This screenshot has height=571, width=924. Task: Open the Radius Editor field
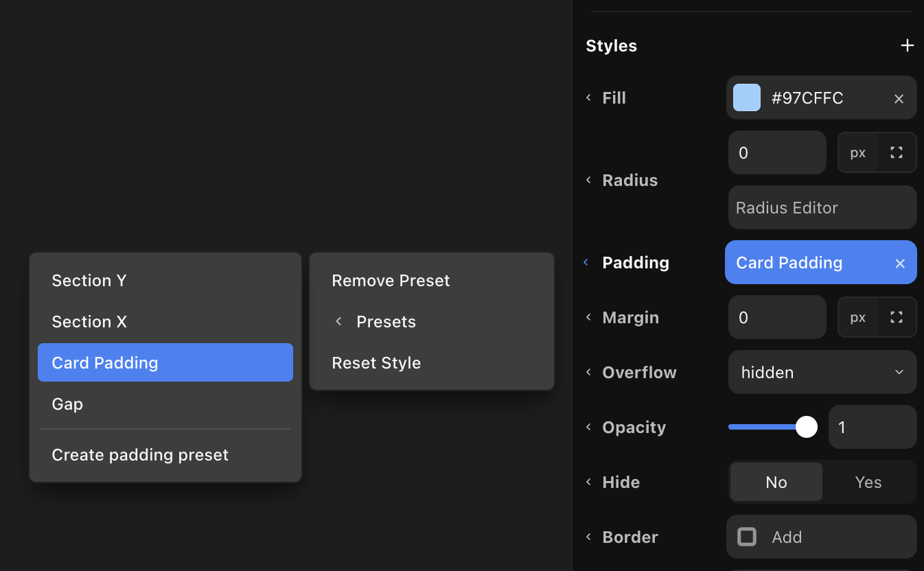coord(822,207)
